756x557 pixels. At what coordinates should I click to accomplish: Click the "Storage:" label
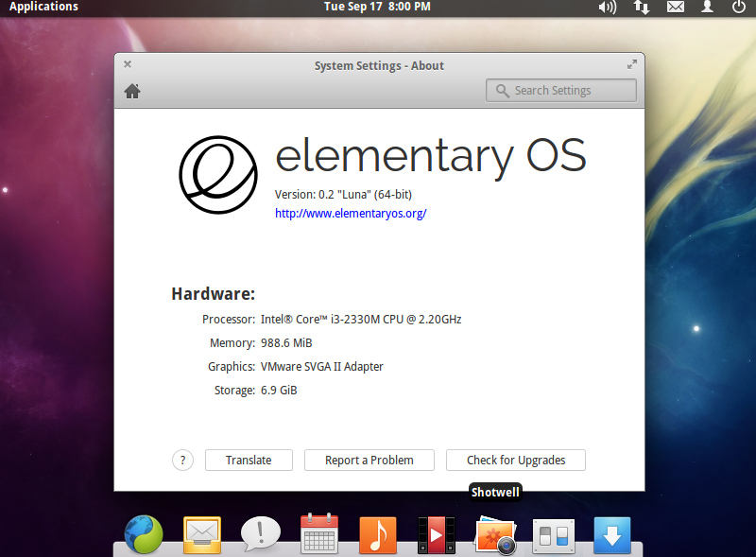[234, 391]
